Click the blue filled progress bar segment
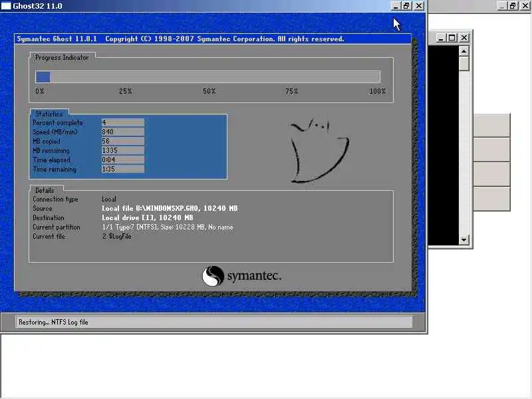532x399 pixels. [43, 77]
